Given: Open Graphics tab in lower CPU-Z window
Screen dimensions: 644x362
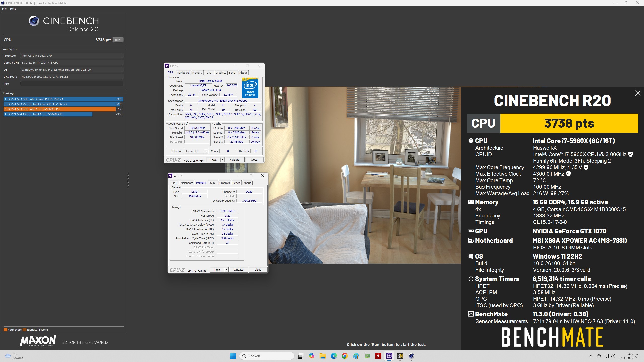Looking at the screenshot, I should 225,183.
